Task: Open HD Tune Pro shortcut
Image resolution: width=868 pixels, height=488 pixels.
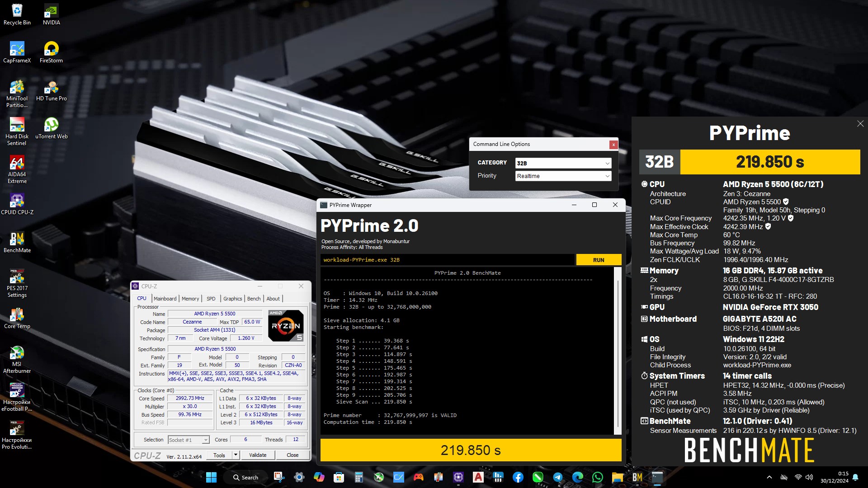Action: point(51,90)
